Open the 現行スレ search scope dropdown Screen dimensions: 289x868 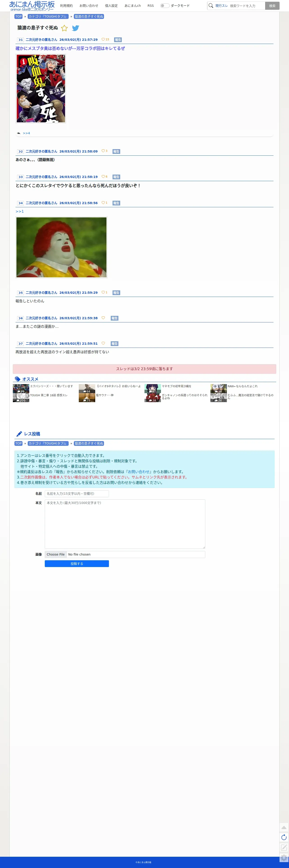click(x=221, y=6)
